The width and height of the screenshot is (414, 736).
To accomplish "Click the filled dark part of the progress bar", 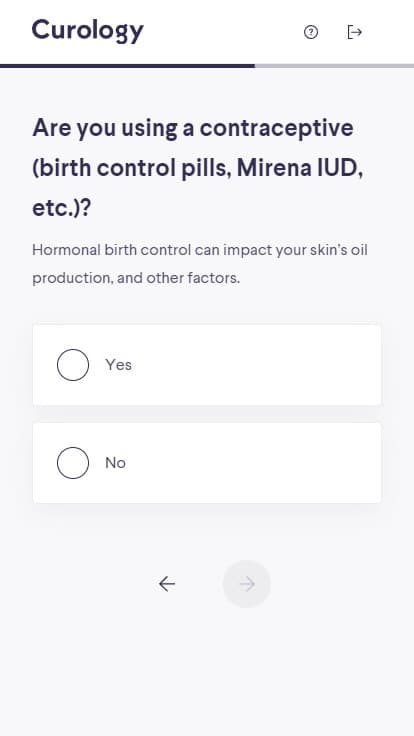I will [127, 66].
